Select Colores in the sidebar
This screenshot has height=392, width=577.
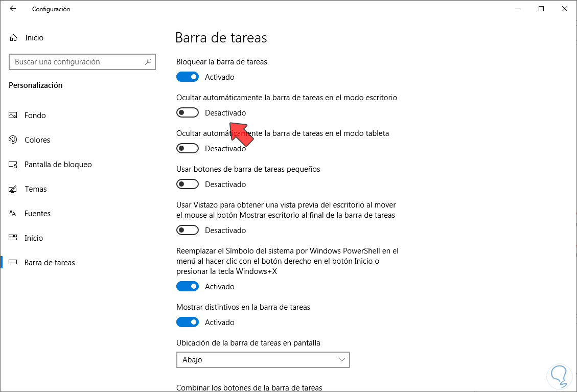pyautogui.click(x=37, y=140)
